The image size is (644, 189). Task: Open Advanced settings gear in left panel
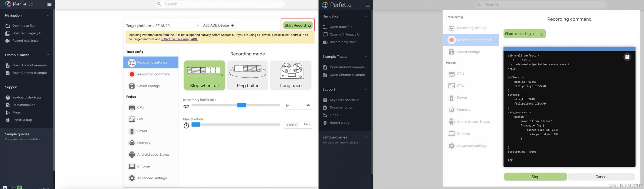(x=151, y=178)
